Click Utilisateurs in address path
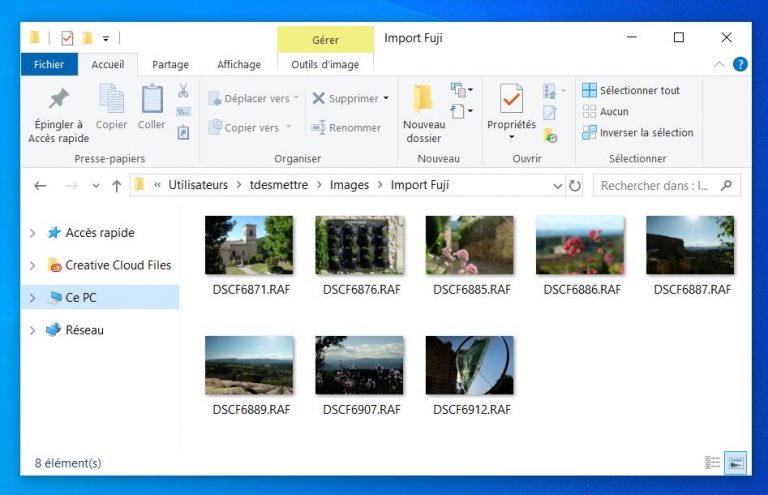 pos(198,185)
